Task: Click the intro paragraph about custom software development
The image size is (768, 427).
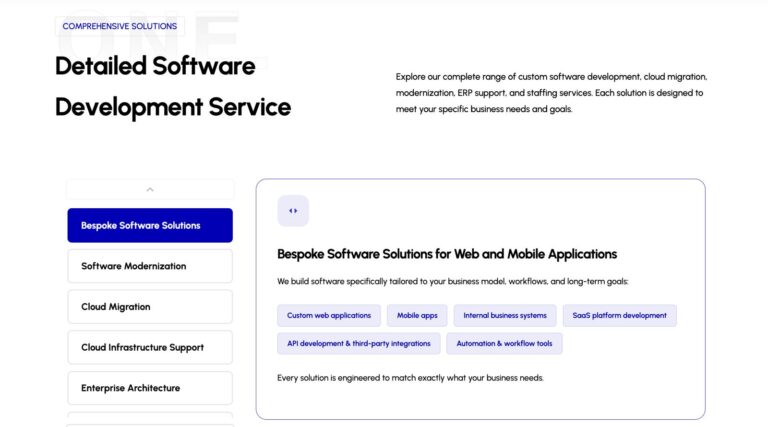Action: tap(552, 93)
